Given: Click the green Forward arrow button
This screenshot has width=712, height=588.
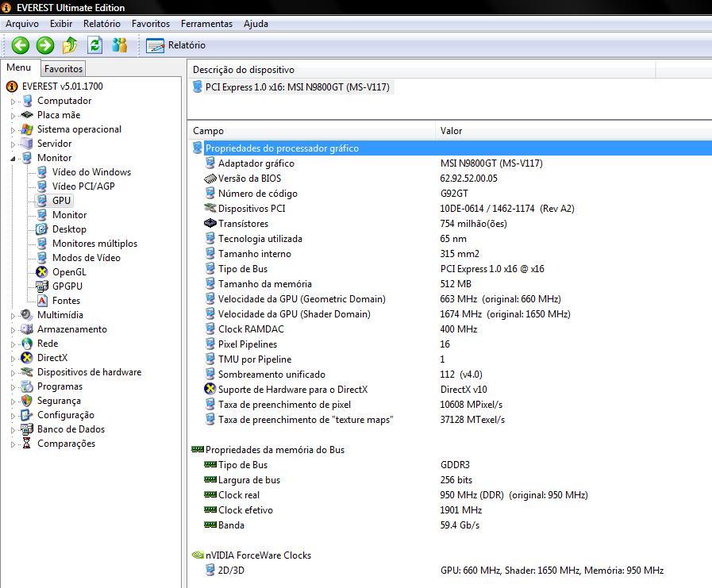Looking at the screenshot, I should pos(45,45).
